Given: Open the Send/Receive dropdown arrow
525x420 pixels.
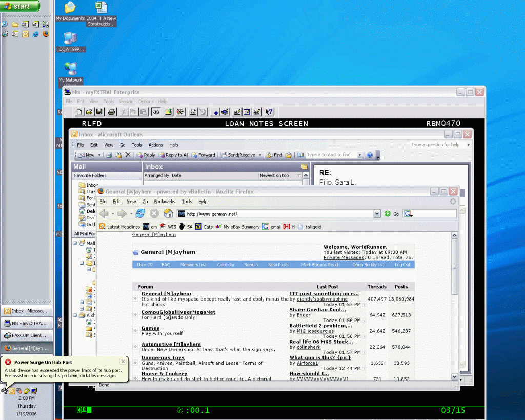Looking at the screenshot, I should (260, 155).
